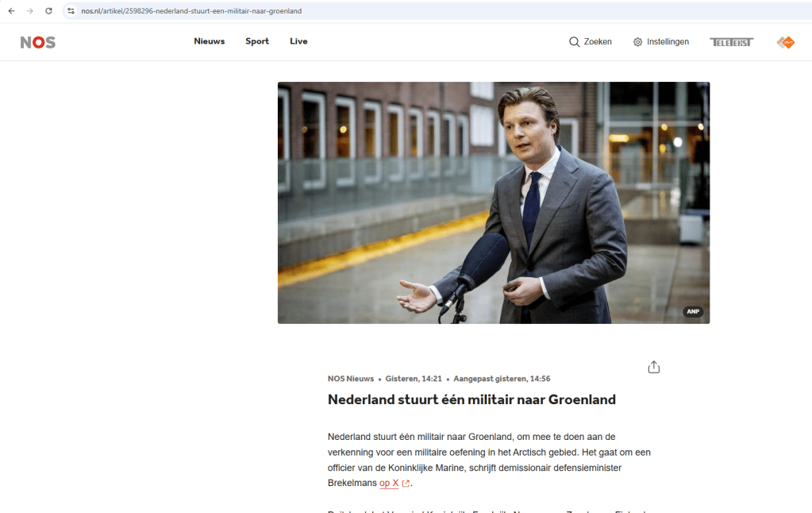Open the Live menu item
The image size is (812, 513).
tap(298, 41)
